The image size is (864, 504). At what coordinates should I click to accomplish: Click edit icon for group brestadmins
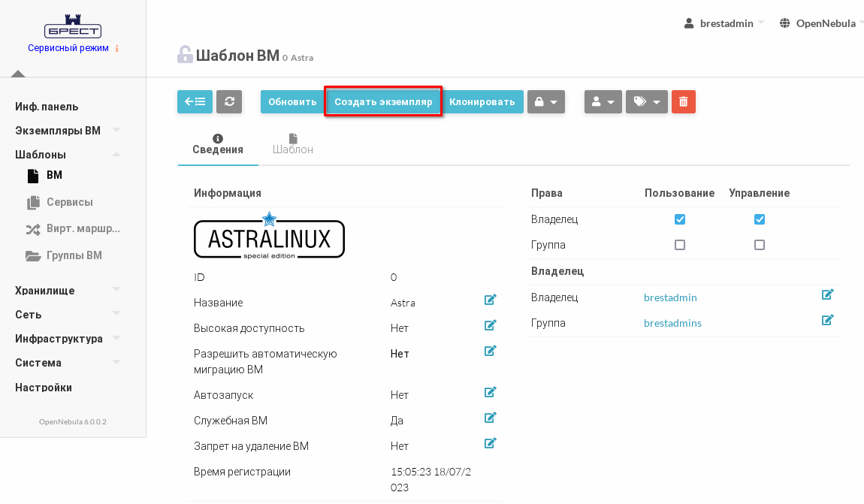coord(827,321)
